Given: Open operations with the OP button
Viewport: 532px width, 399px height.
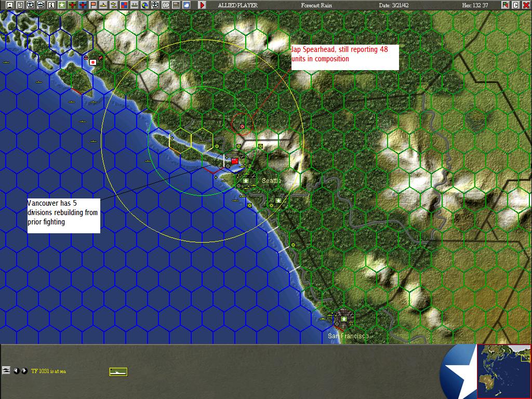Looking at the screenshot, I should [x=165, y=5].
